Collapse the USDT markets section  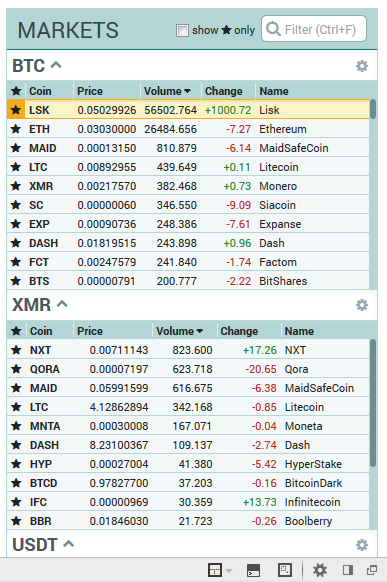[x=69, y=544]
